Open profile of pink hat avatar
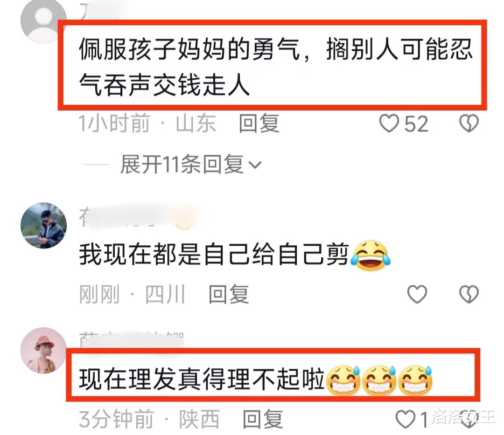This screenshot has height=435, width=504. tap(44, 351)
